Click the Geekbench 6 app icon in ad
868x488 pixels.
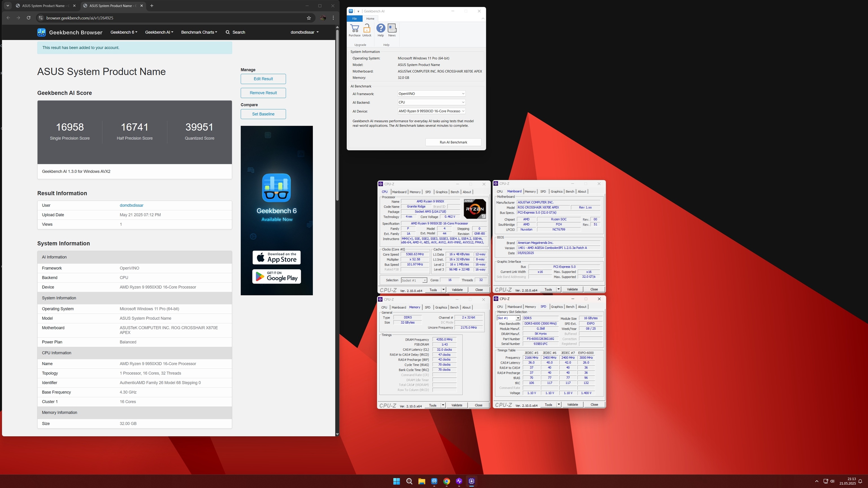tap(276, 188)
